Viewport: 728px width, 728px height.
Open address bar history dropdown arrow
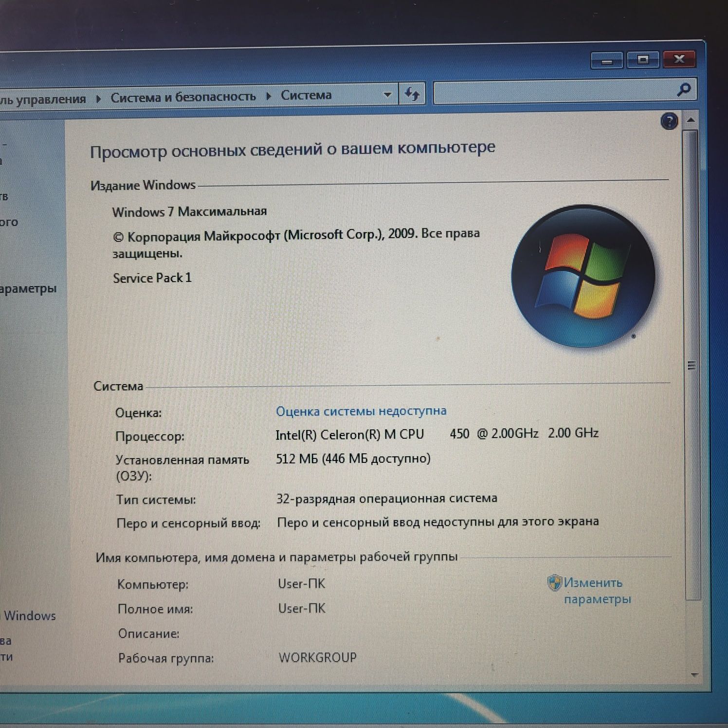pos(387,94)
